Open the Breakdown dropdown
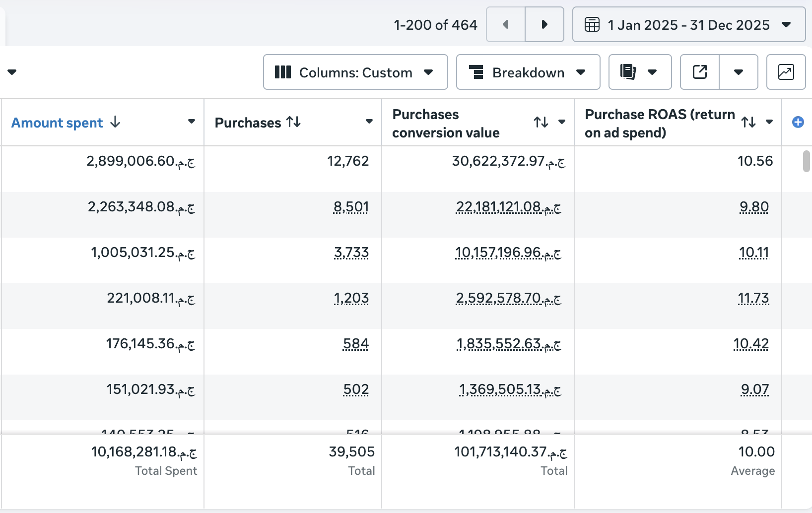This screenshot has width=812, height=513. 528,72
